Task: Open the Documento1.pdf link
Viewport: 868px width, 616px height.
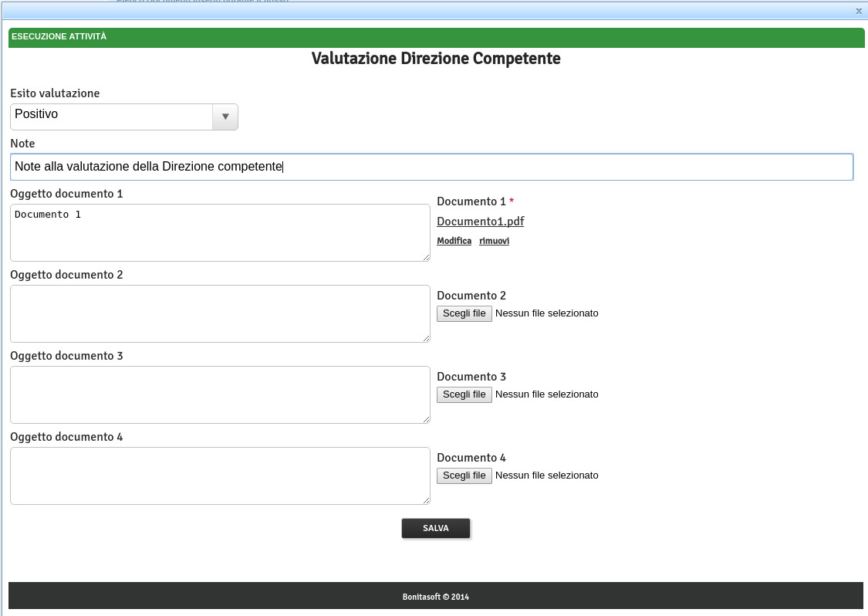Action: [x=480, y=222]
